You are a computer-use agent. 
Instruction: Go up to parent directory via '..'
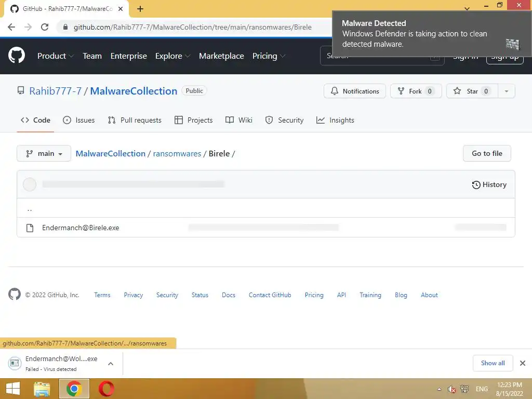click(30, 209)
